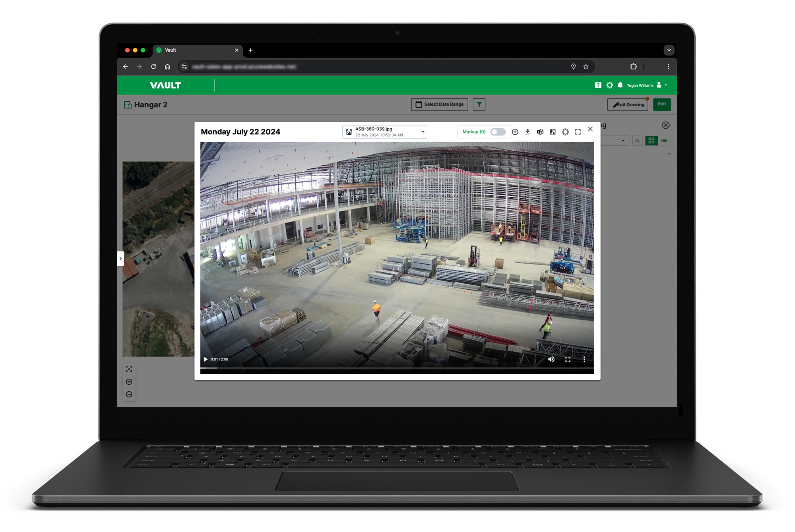This screenshot has width=795, height=532.
Task: Click the VAULT logo
Action: [165, 85]
